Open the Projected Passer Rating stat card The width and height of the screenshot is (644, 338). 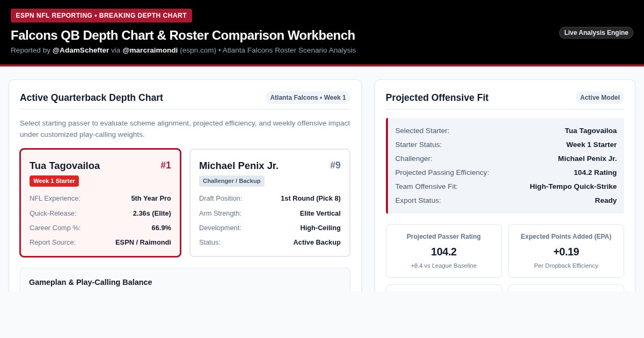[x=444, y=251]
